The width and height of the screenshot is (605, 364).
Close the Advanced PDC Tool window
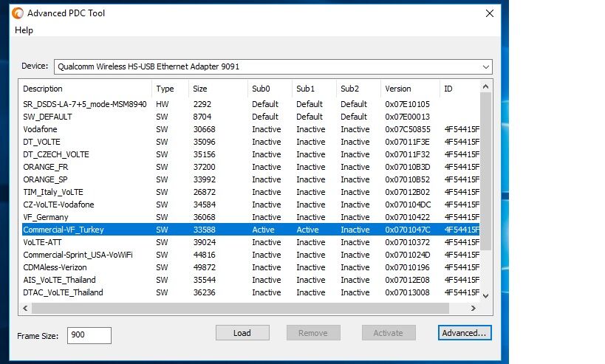point(490,13)
